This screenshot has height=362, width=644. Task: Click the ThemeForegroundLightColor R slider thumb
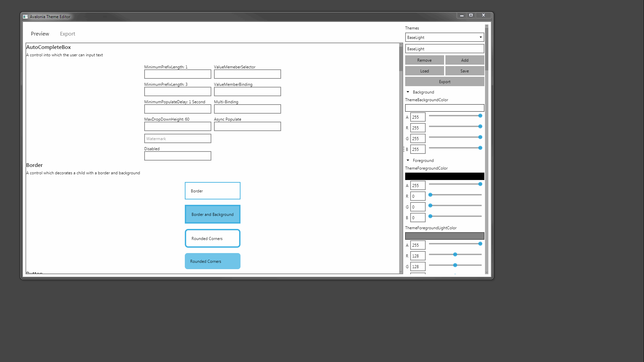[455, 254]
